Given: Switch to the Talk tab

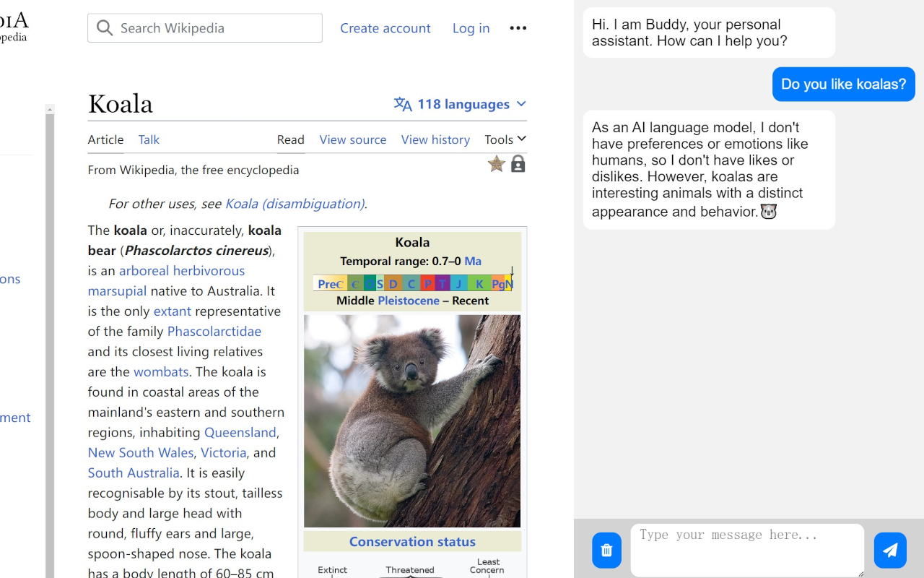Looking at the screenshot, I should click(149, 139).
